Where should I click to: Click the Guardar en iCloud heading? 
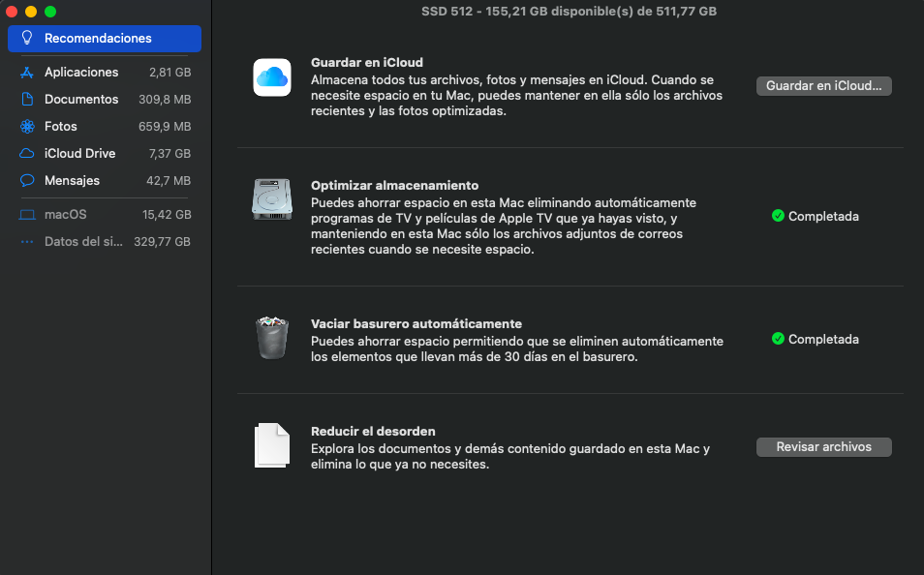[x=367, y=63]
